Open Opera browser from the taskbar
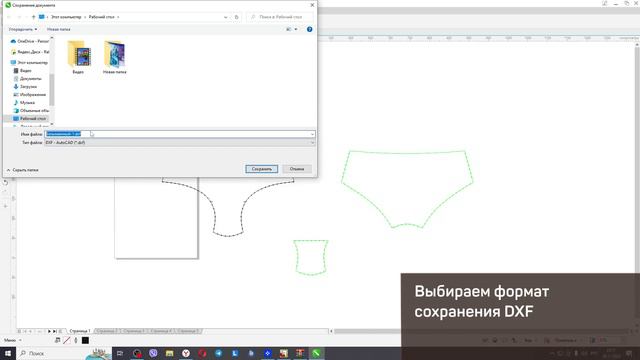This screenshot has height=360, width=640. pyautogui.click(x=202, y=353)
